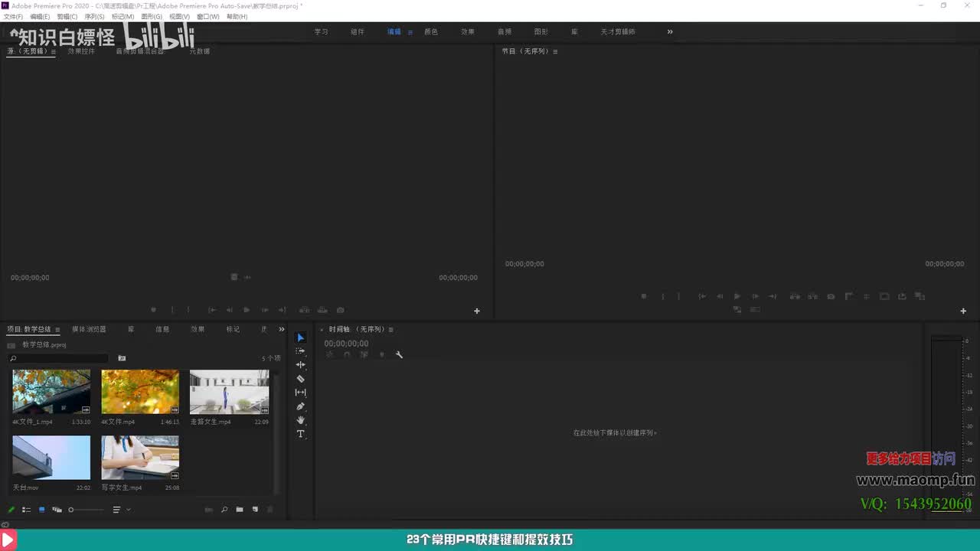
Task: Open the Markers (标记) menu
Action: pyautogui.click(x=122, y=16)
